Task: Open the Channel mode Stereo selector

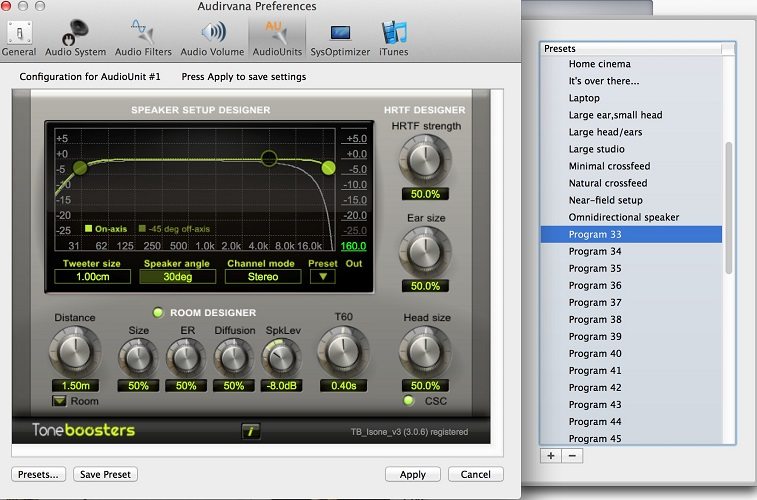Action: pyautogui.click(x=264, y=277)
